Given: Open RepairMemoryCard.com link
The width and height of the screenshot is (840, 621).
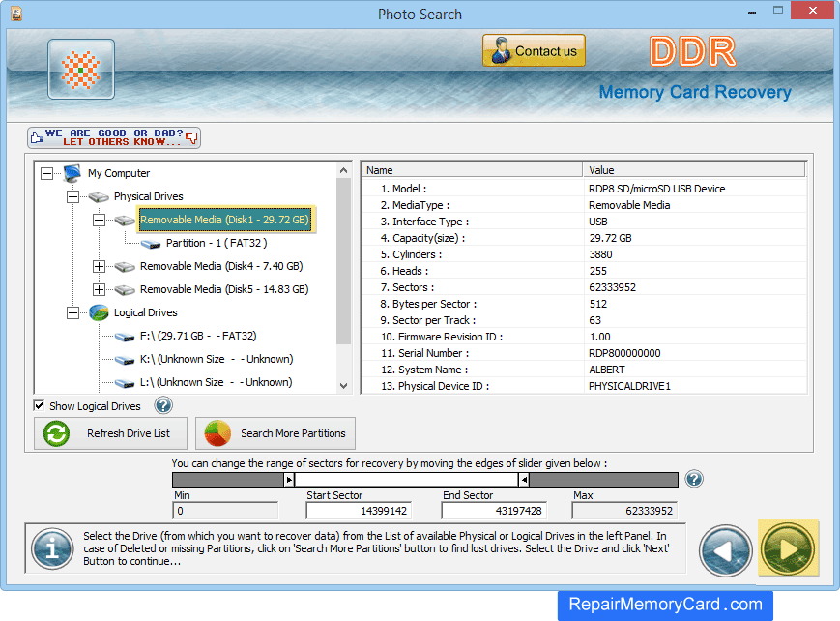Looking at the screenshot, I should tap(664, 605).
